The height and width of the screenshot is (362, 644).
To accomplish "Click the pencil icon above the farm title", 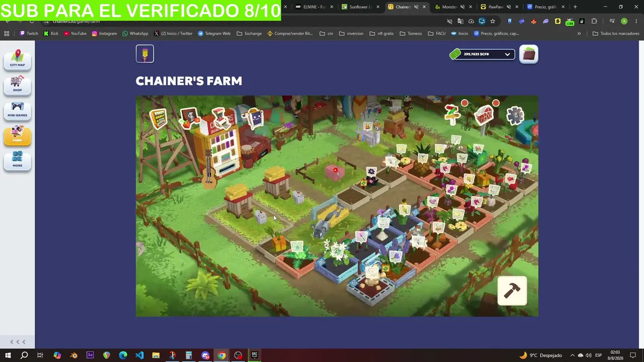I will (145, 54).
